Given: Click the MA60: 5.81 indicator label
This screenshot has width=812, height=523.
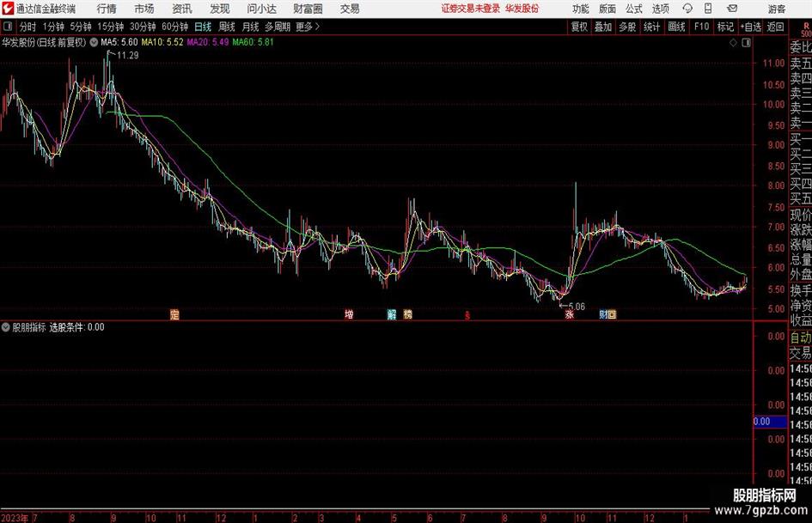Looking at the screenshot, I should (253, 42).
